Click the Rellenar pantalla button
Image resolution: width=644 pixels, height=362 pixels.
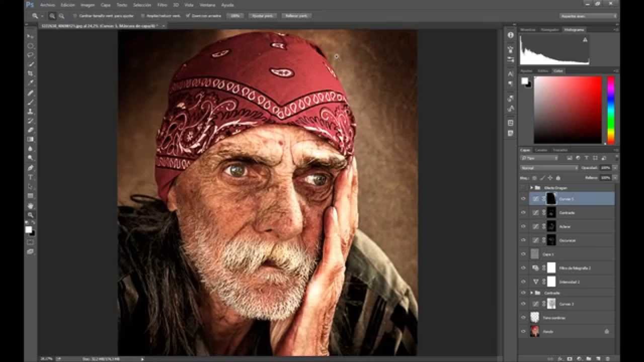pos(296,16)
